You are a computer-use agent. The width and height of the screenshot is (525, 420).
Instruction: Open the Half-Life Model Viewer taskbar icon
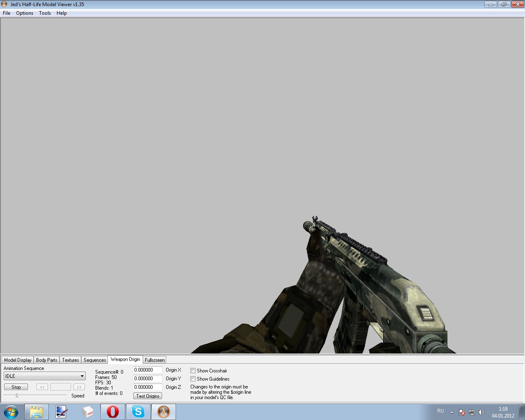point(164,412)
